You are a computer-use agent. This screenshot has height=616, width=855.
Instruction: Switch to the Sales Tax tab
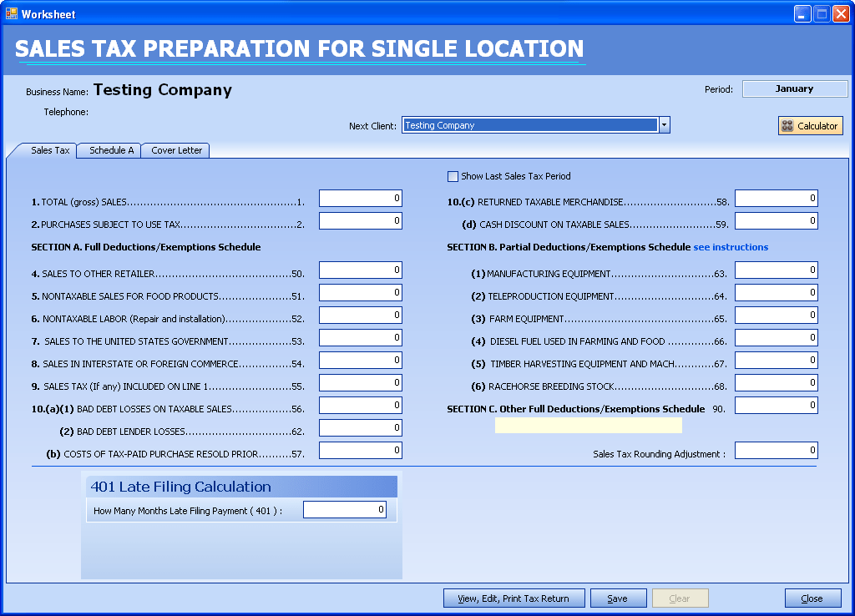[x=49, y=150]
